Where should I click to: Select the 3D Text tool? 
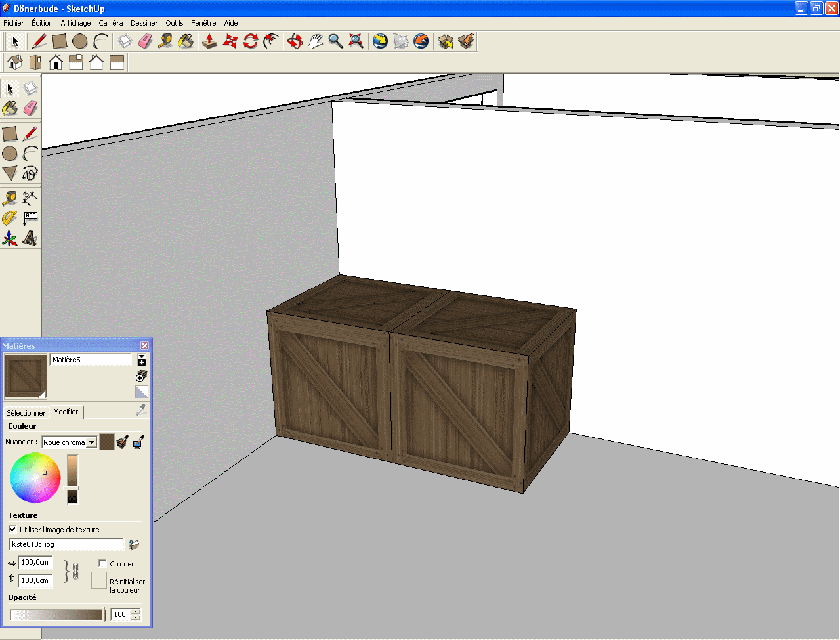point(30,238)
